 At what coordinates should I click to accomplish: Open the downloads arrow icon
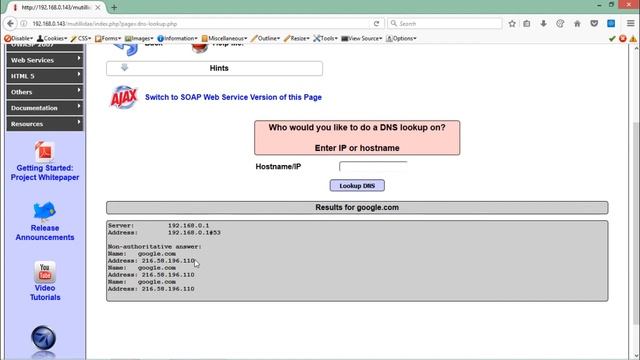tap(543, 24)
